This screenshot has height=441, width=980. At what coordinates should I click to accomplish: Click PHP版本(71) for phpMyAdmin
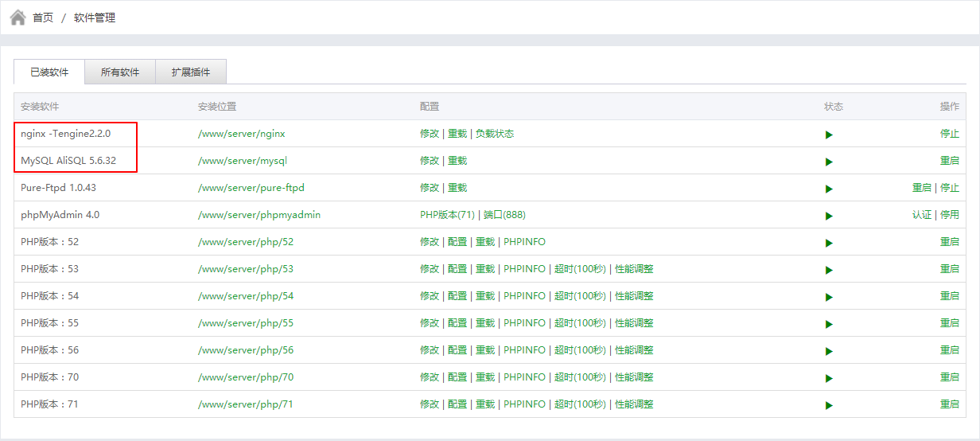(x=447, y=215)
